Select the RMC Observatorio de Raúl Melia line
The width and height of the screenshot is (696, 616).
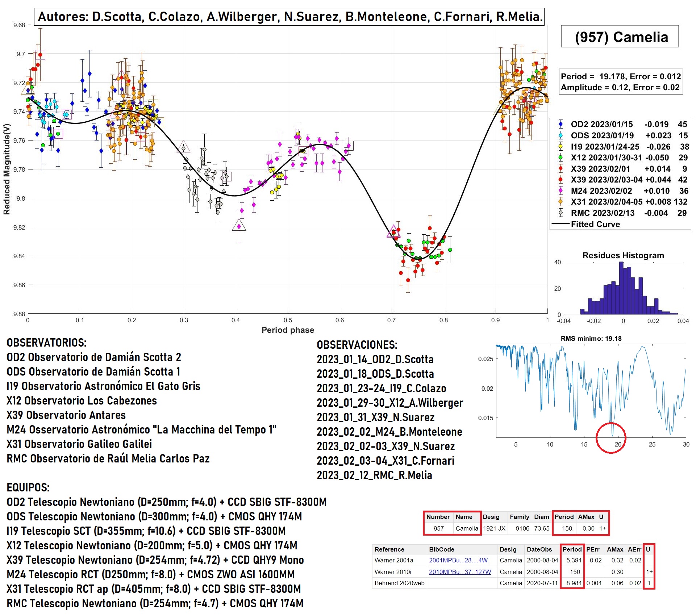[x=108, y=458]
